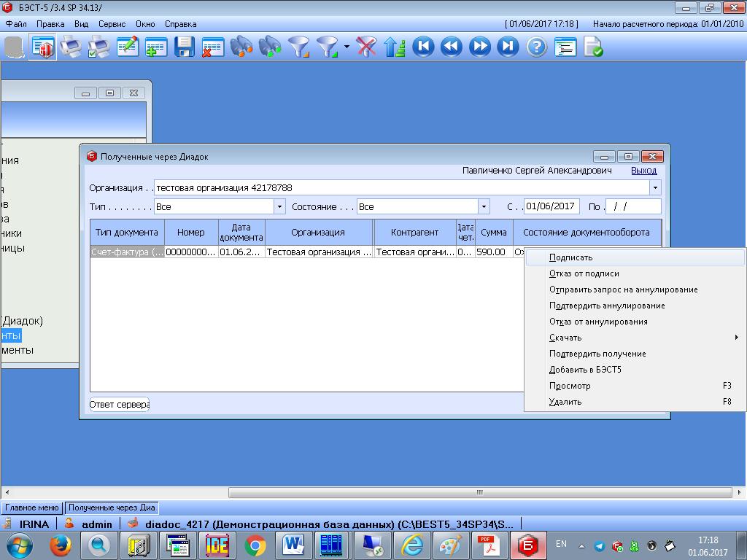Open Google Chrome from the taskbar

pyautogui.click(x=255, y=545)
